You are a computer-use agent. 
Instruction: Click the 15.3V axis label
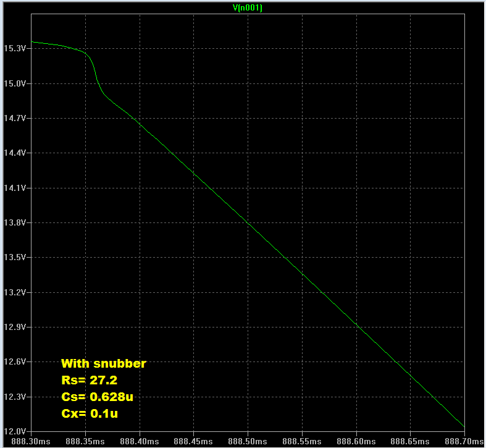click(x=15, y=48)
